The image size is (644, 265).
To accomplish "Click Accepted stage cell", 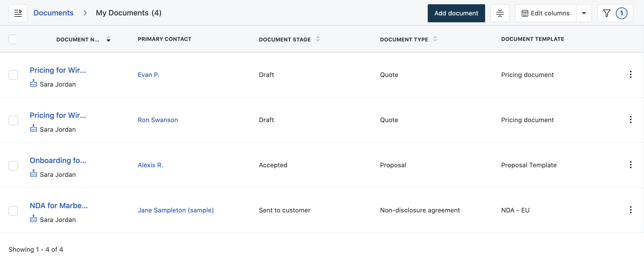I will coord(273,165).
